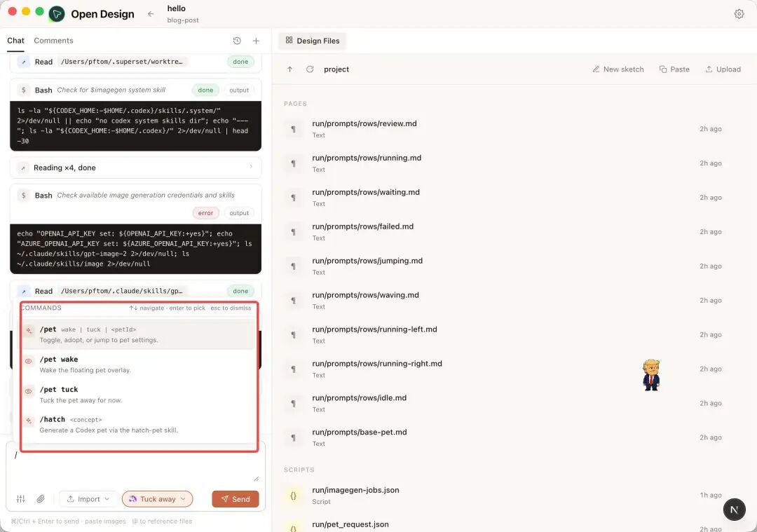Screen dimensions: 757x532
Task: Go up one folder level arrow
Action: point(289,69)
